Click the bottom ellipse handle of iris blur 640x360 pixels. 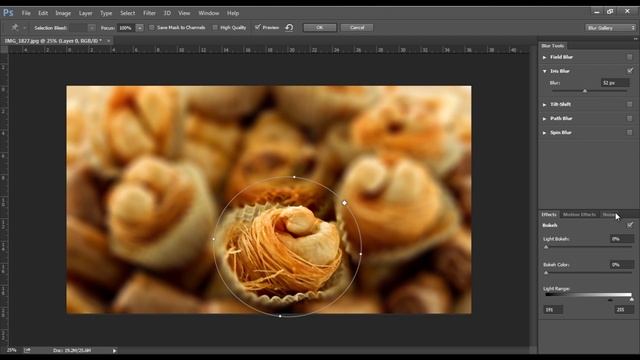pos(280,316)
